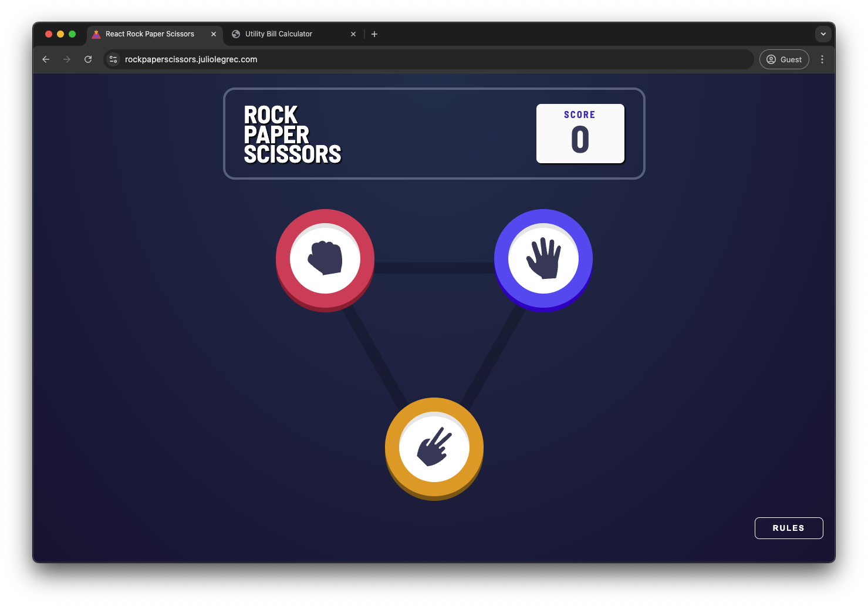Choose the red rock fist button
868x606 pixels.
325,258
